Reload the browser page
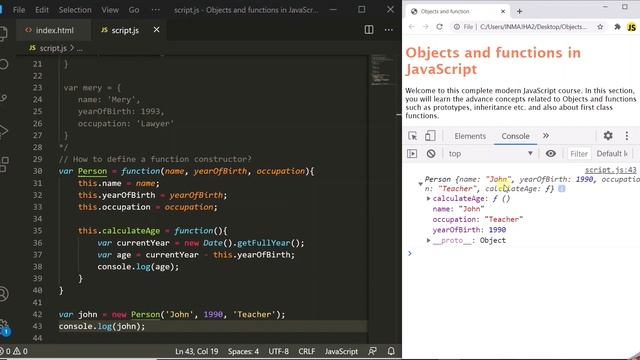The height and width of the screenshot is (360, 640). pos(439,27)
